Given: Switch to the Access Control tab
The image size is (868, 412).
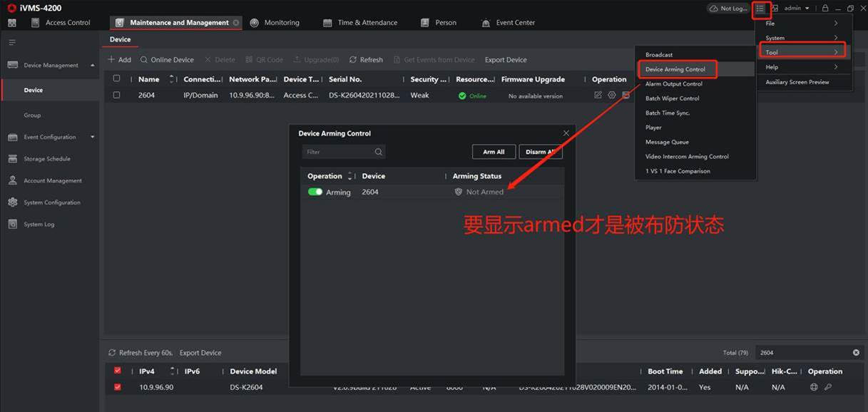Looking at the screenshot, I should pyautogui.click(x=61, y=23).
